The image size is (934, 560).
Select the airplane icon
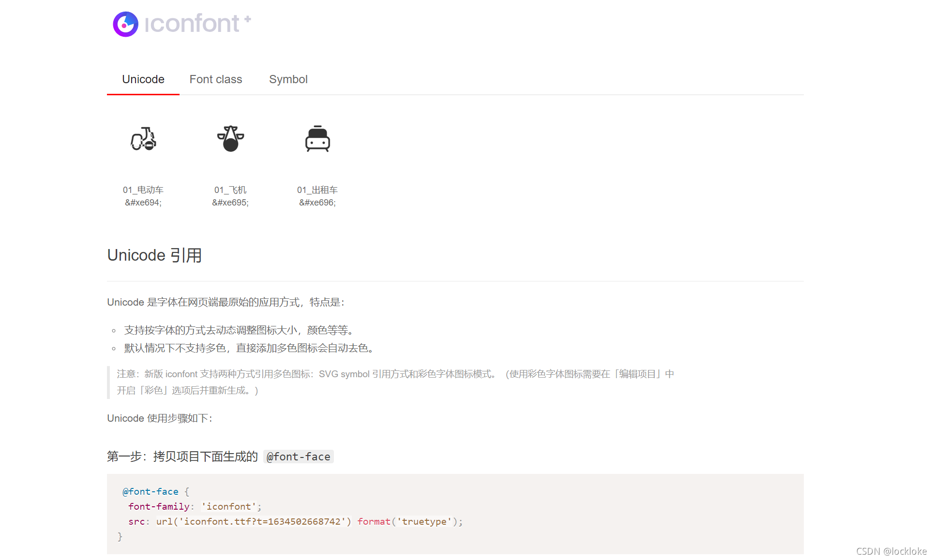[x=230, y=139]
